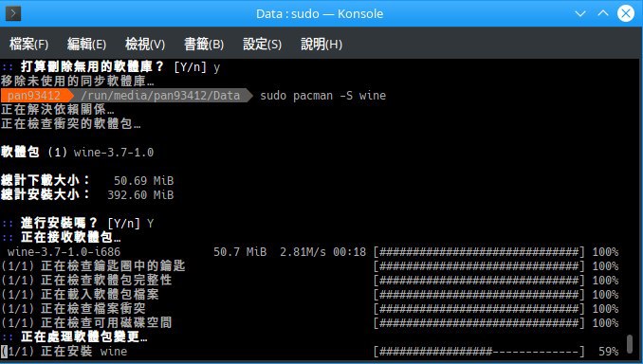Viewport: 643px width, 364px height.
Task: Click the '正在檢查衝突的軟體包…' line
Action: (71, 124)
